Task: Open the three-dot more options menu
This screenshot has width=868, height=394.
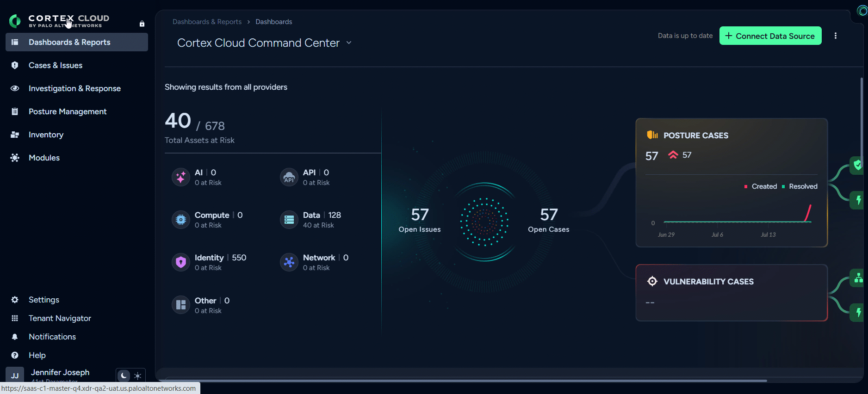Action: (835, 36)
